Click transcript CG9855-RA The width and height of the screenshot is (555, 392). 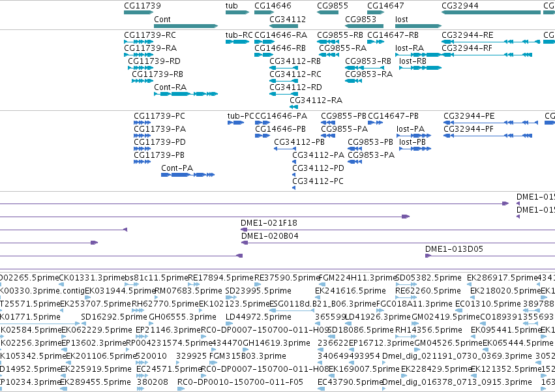tap(329, 55)
